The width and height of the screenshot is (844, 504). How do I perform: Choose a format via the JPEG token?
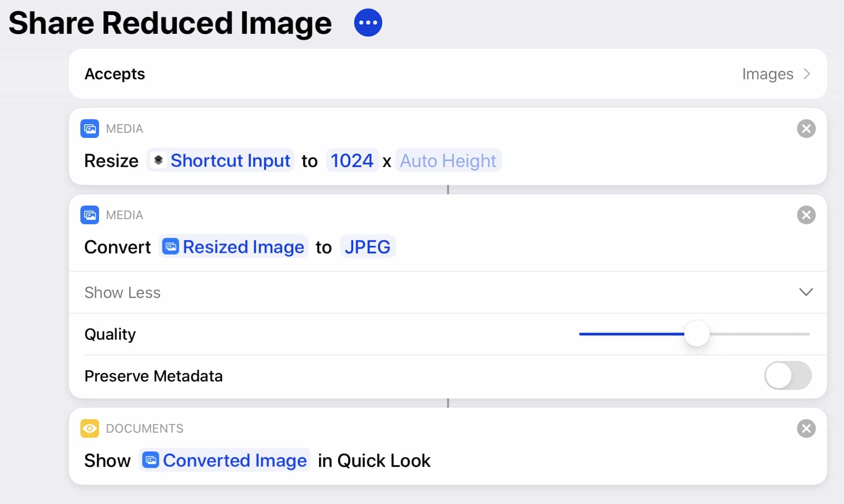(367, 247)
